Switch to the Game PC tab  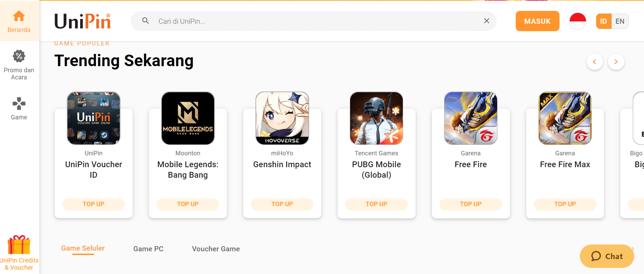pos(148,249)
